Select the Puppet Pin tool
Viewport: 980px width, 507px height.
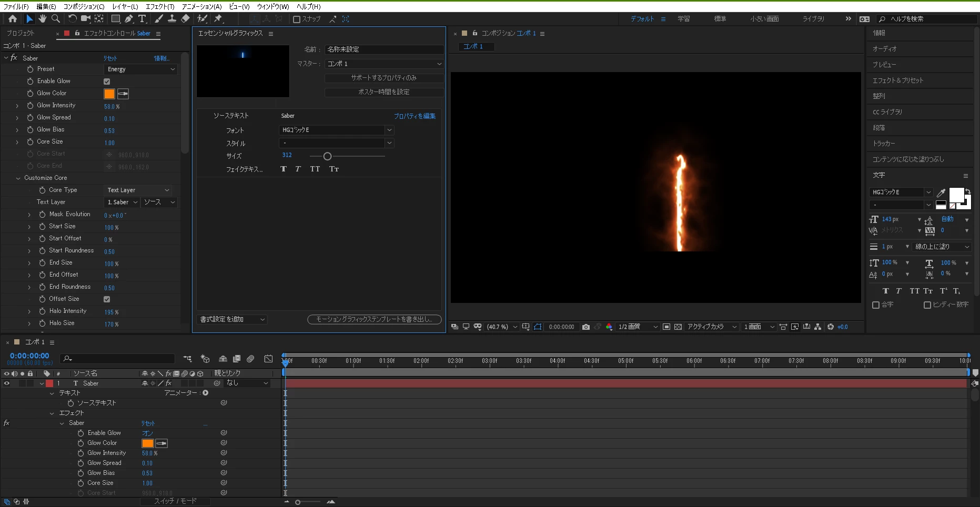point(218,19)
